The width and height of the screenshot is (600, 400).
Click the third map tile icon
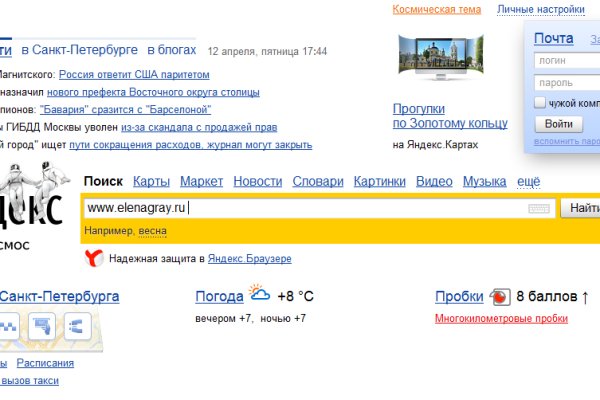(x=77, y=326)
